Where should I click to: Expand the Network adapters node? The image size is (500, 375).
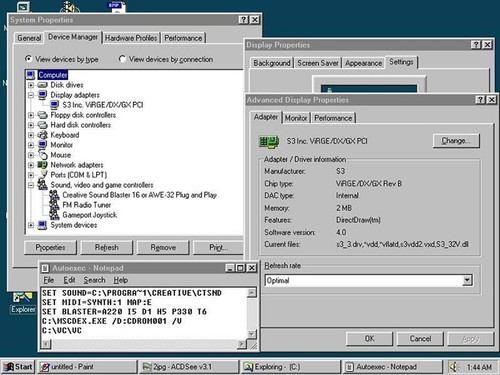31,165
